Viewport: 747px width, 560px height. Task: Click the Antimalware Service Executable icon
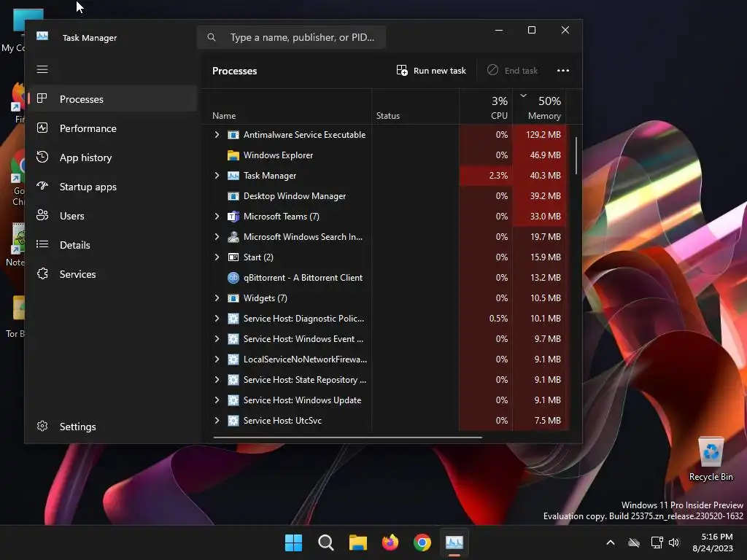coord(233,135)
